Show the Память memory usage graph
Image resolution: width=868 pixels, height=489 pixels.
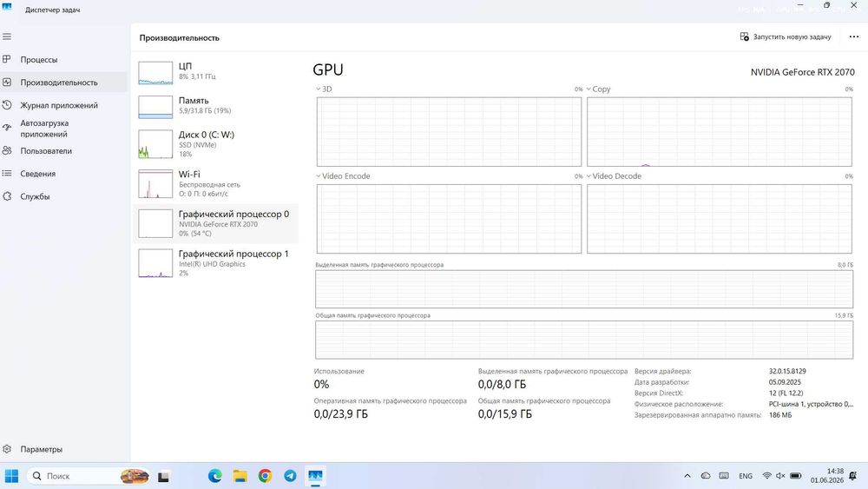pyautogui.click(x=216, y=106)
